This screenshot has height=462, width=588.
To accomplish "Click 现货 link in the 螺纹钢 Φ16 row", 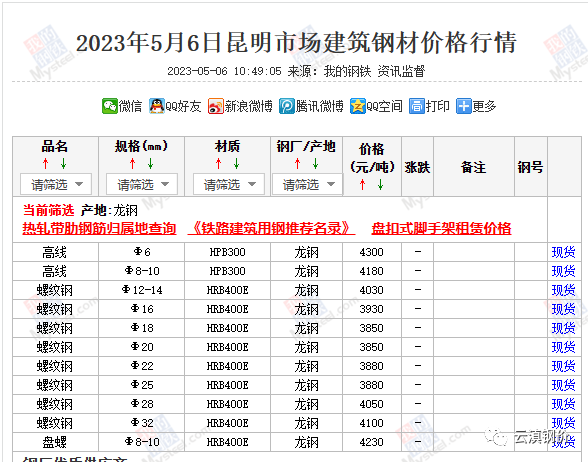I will click(x=563, y=309).
